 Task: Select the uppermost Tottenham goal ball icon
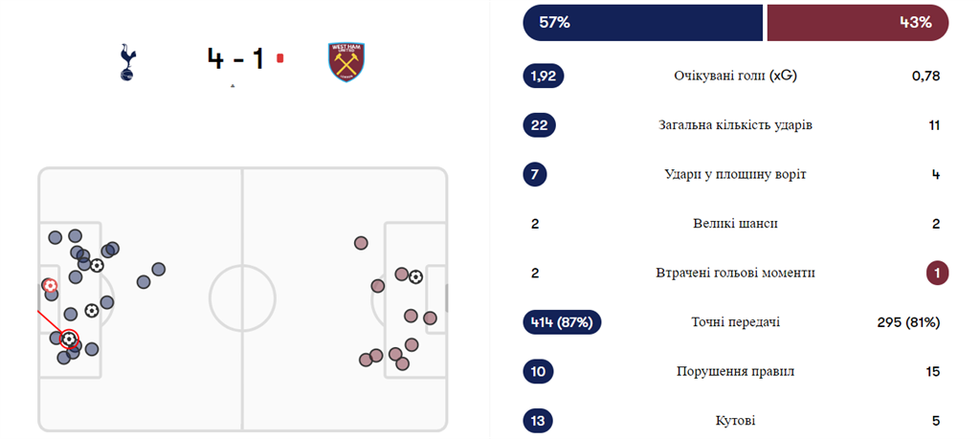[x=97, y=265]
